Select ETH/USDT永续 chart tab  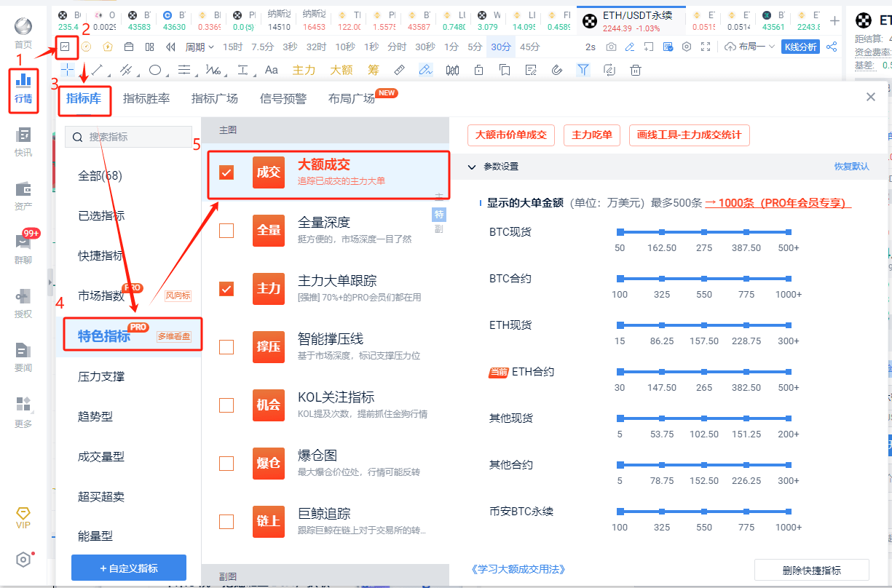pos(631,20)
